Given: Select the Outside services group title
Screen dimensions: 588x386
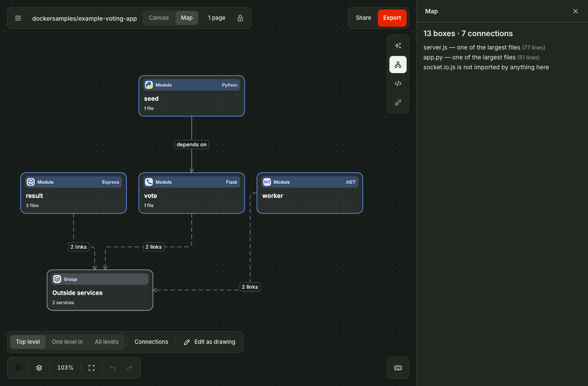Looking at the screenshot, I should (77, 293).
